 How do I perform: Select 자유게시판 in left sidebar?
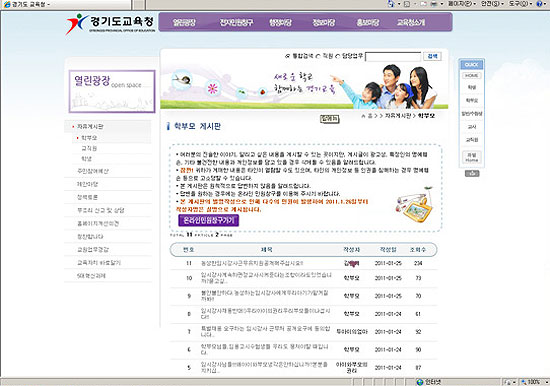[x=90, y=126]
